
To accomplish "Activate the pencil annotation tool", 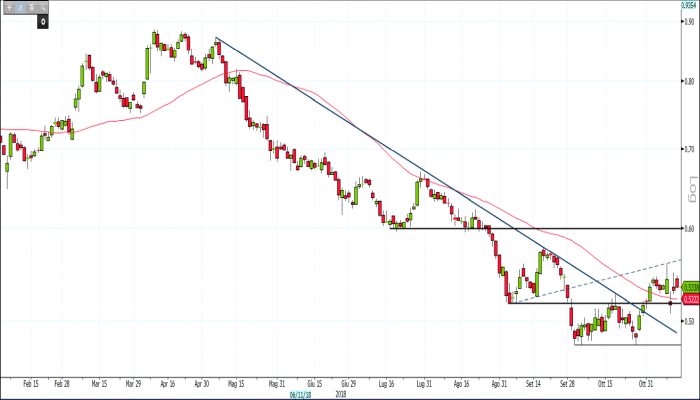I will tap(19, 5).
